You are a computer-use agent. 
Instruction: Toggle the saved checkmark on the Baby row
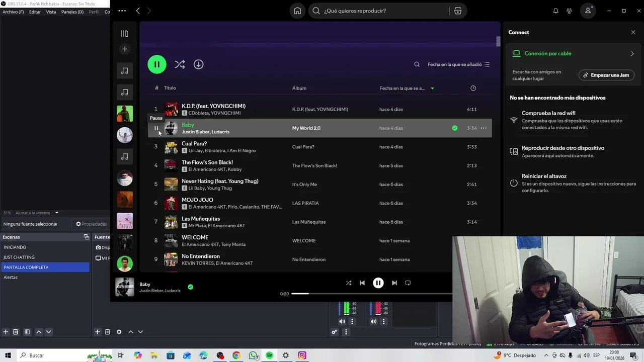click(x=455, y=128)
